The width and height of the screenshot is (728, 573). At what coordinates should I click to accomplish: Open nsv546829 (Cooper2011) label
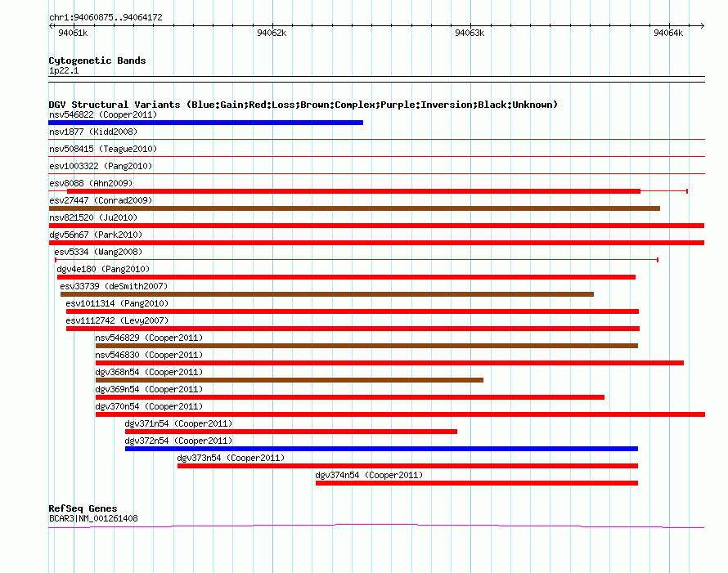pyautogui.click(x=149, y=338)
